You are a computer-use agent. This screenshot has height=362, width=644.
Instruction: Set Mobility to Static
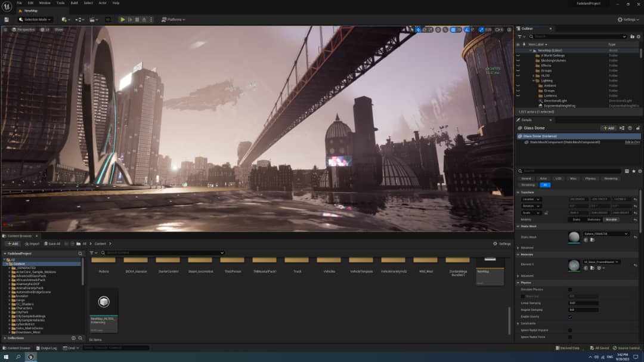click(576, 219)
